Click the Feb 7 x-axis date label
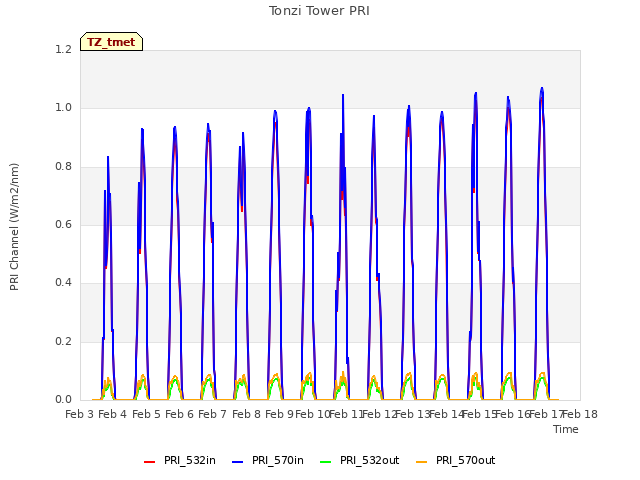 point(213,414)
